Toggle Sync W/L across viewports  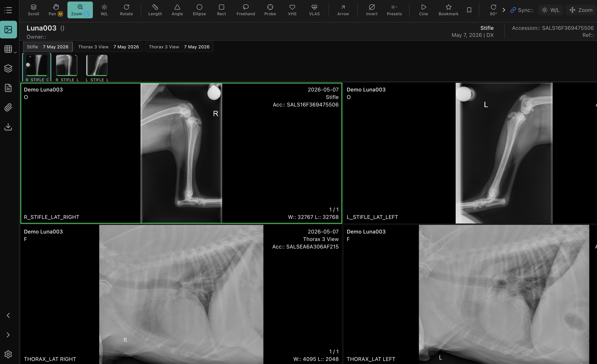[x=550, y=10]
